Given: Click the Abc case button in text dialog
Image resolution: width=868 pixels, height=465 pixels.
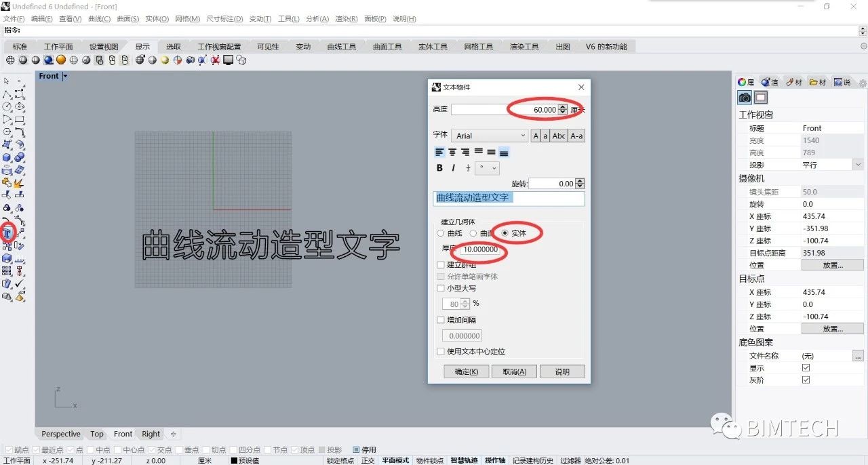Looking at the screenshot, I should pyautogui.click(x=559, y=136).
